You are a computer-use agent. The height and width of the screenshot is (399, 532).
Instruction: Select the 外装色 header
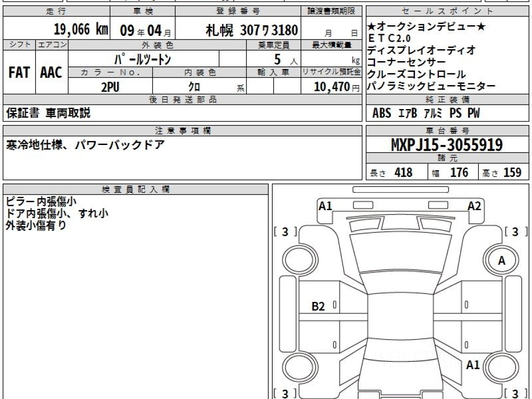157,45
